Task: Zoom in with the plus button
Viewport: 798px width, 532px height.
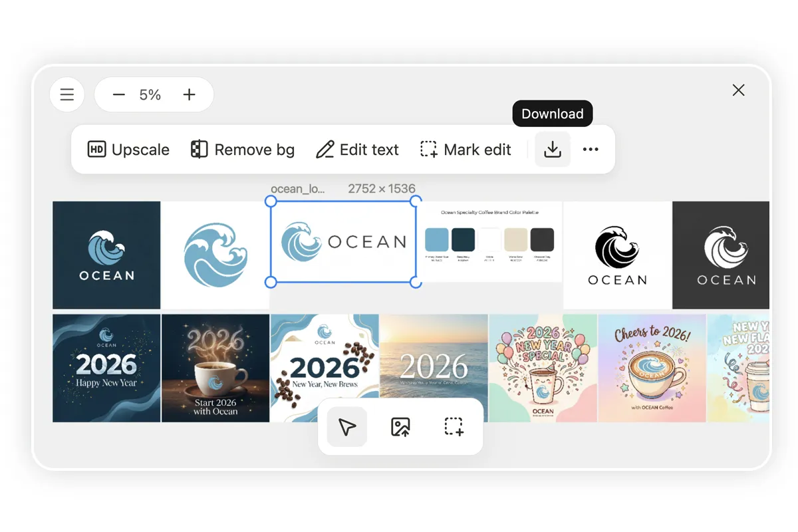Action: (x=190, y=94)
